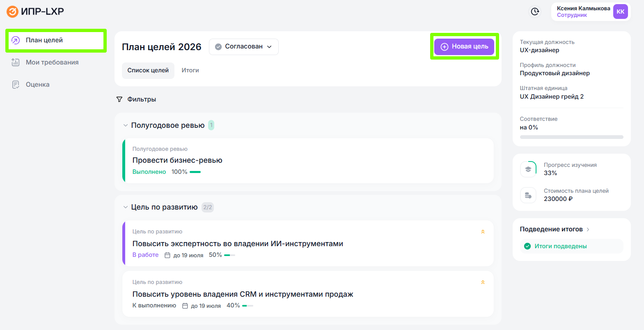Go to Мои требования in sidebar
The height and width of the screenshot is (330, 644).
52,62
